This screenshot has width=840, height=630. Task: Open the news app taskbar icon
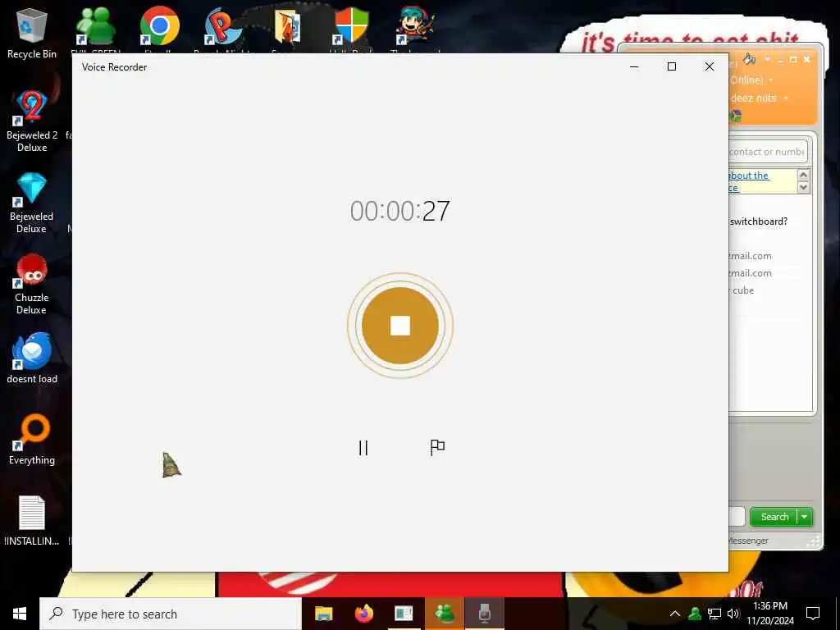pyautogui.click(x=404, y=614)
